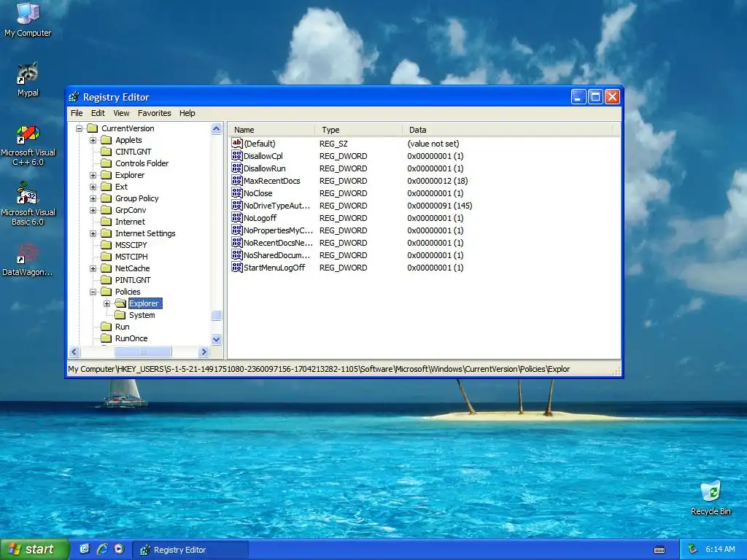Screen dimensions: 747x560
Task: Expand the Explorer node below Controls Folder
Action: click(93, 175)
